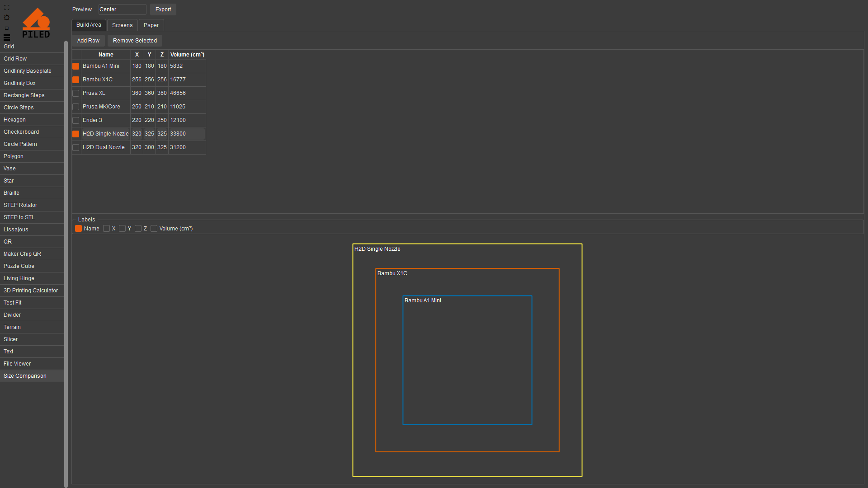Viewport: 868px width, 488px height.
Task: Click the Volume (cm³) column header
Action: tap(187, 55)
